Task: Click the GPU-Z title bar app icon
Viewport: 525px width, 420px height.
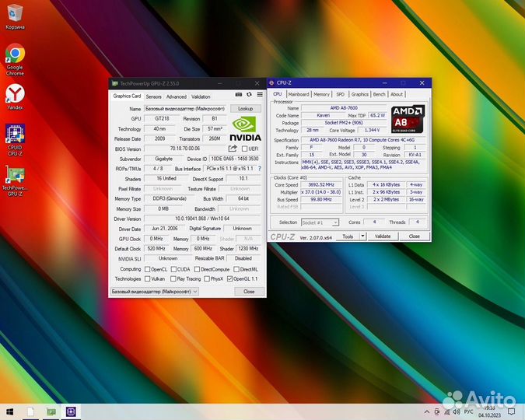Action: click(115, 83)
